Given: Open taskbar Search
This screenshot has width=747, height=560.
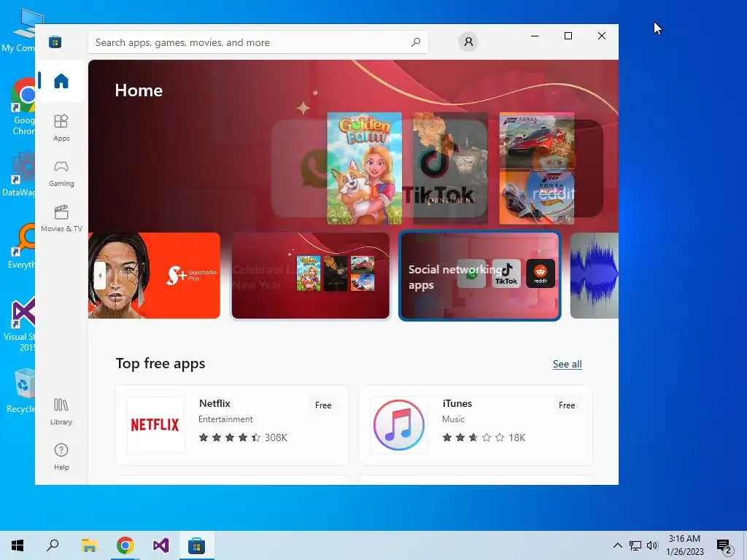Looking at the screenshot, I should coord(53,545).
